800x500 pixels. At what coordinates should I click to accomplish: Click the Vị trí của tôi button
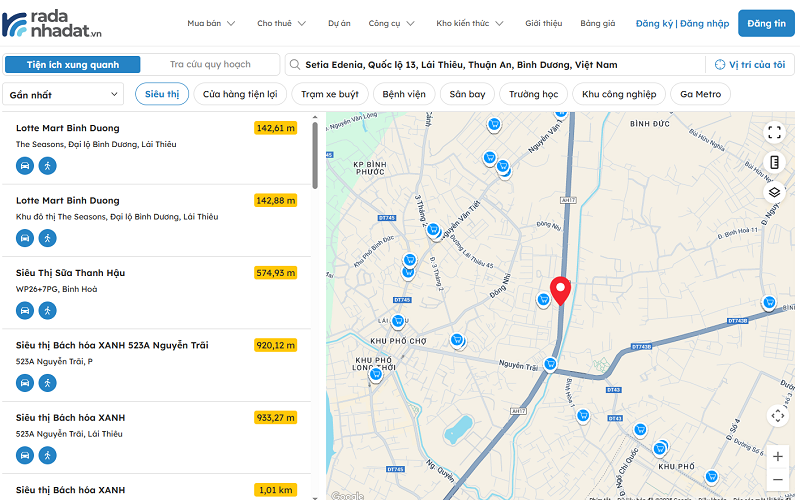pos(750,65)
